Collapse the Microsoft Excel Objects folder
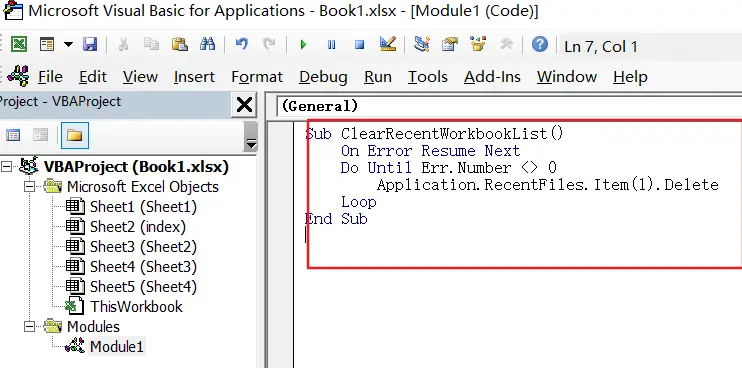The width and height of the screenshot is (742, 368). point(29,187)
